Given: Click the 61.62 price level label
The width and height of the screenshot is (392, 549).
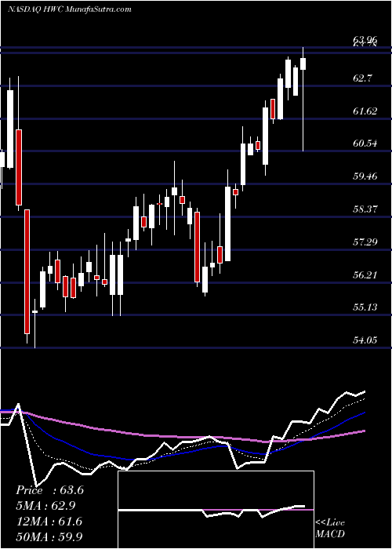Looking at the screenshot, I should pos(365,111).
